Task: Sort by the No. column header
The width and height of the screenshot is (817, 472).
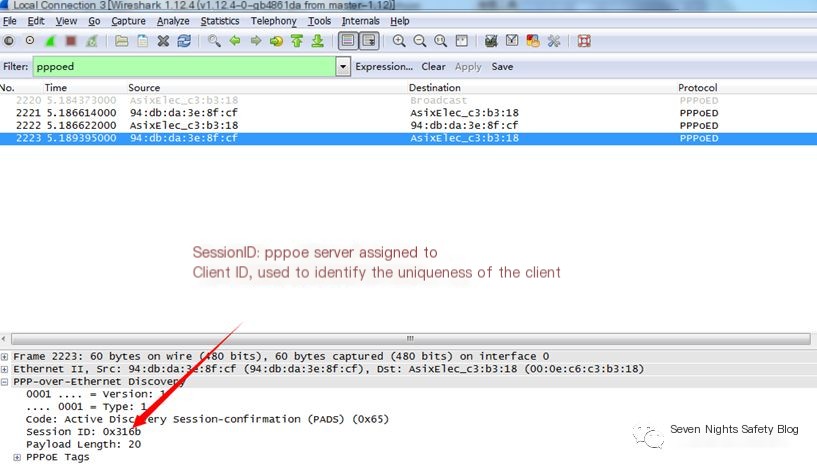Action: (x=7, y=88)
